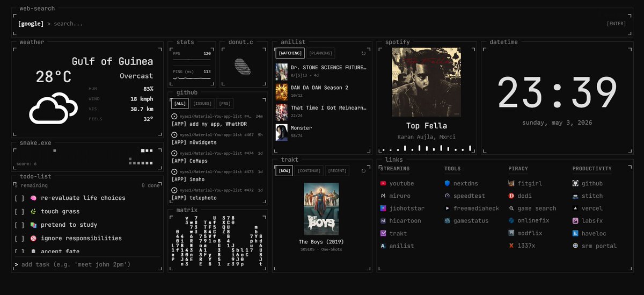Select the trakt RECENT tab
This screenshot has width=644, height=295.
pos(337,171)
